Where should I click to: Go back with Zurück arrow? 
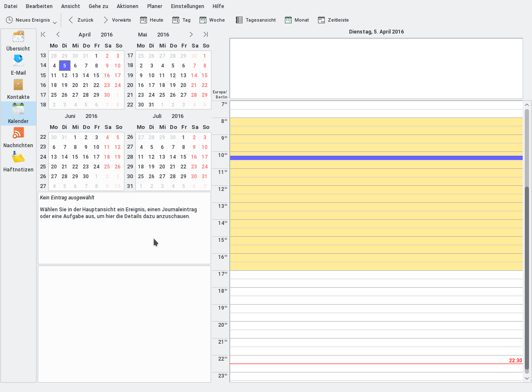[x=80, y=20]
